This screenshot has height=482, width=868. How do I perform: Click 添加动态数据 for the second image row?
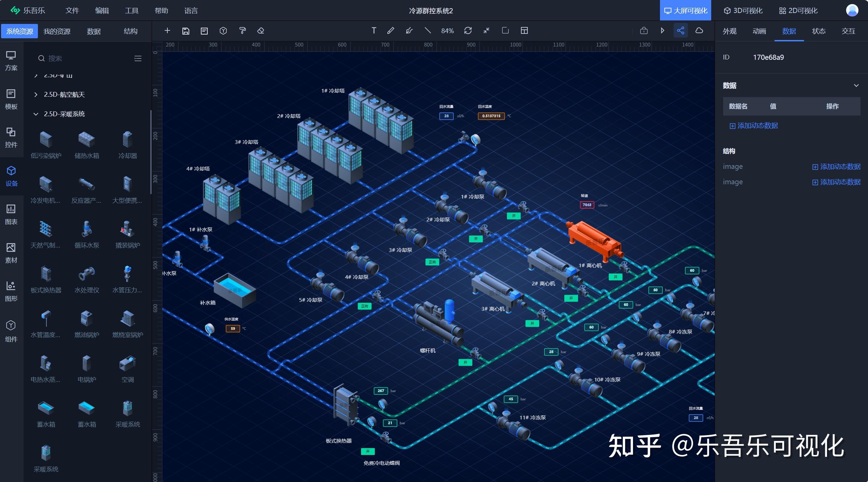click(836, 182)
